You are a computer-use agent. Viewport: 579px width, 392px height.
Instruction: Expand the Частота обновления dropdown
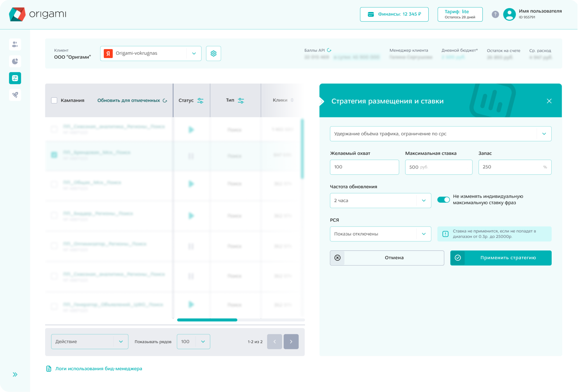[380, 201]
